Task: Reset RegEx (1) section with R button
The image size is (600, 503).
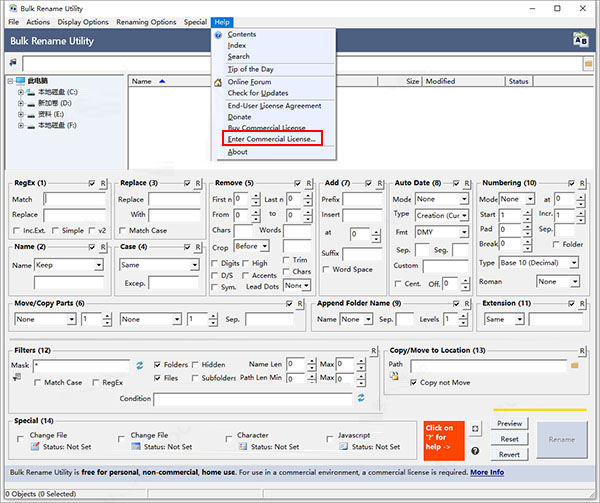Action: [x=103, y=183]
